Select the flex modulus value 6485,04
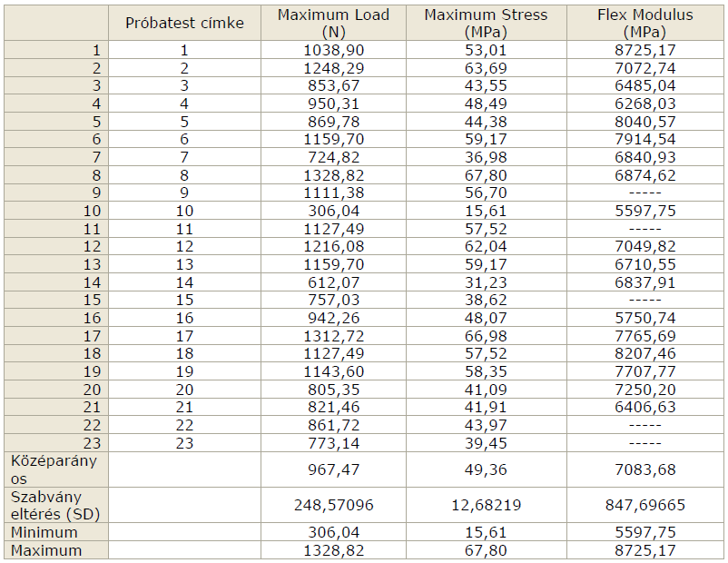 click(x=644, y=86)
